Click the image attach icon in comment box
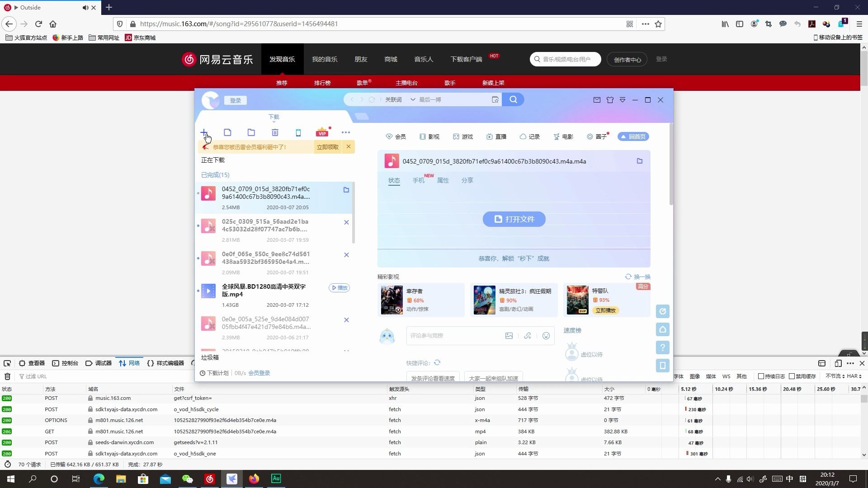868x488 pixels. coord(509,336)
